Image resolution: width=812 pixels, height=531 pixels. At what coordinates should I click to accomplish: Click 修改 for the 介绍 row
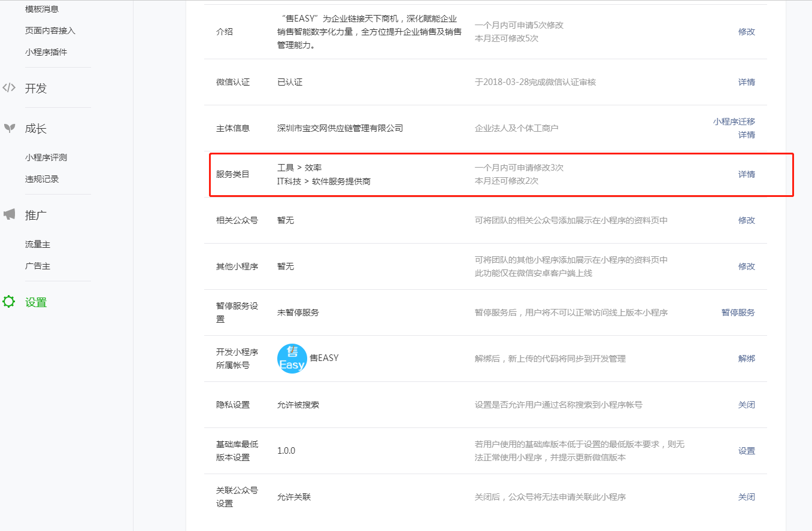pos(747,32)
